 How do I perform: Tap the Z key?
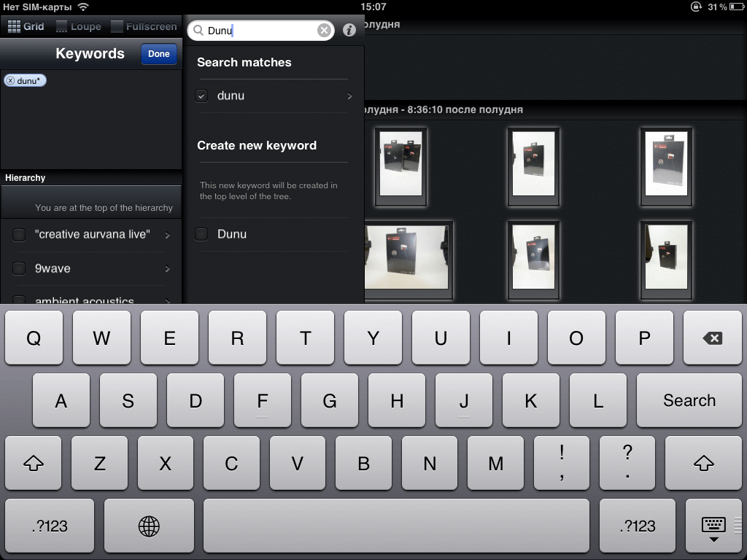tap(99, 463)
